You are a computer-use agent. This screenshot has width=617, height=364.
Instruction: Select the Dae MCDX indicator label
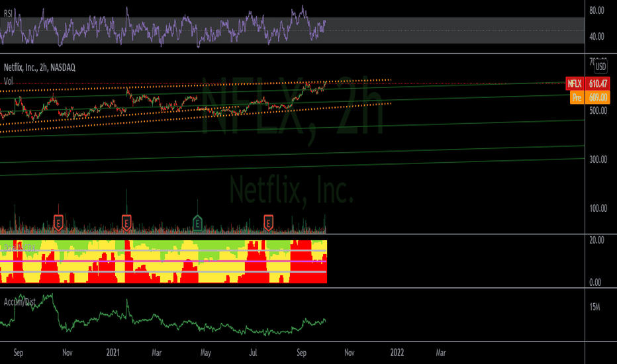(20, 248)
